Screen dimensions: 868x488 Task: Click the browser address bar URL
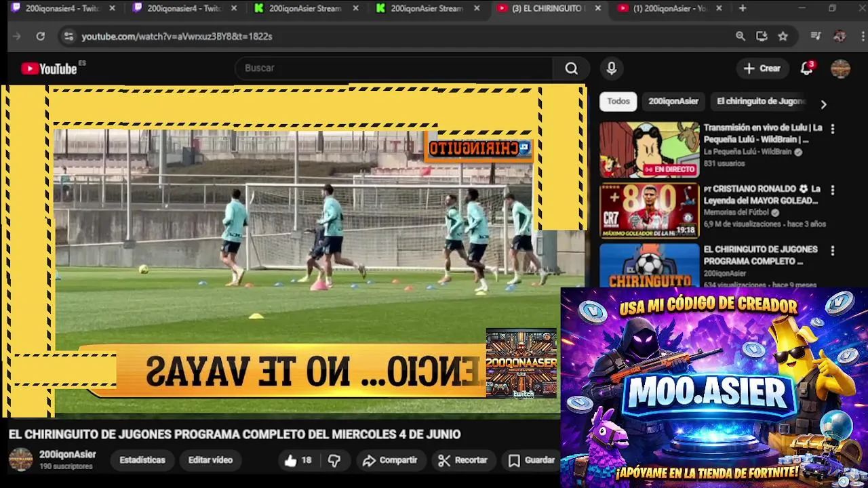(x=177, y=37)
